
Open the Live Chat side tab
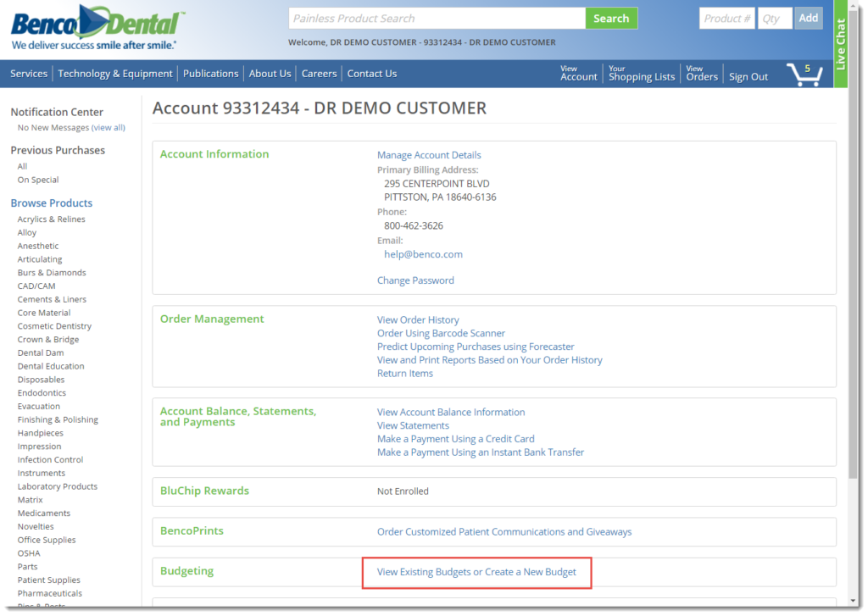pos(840,42)
